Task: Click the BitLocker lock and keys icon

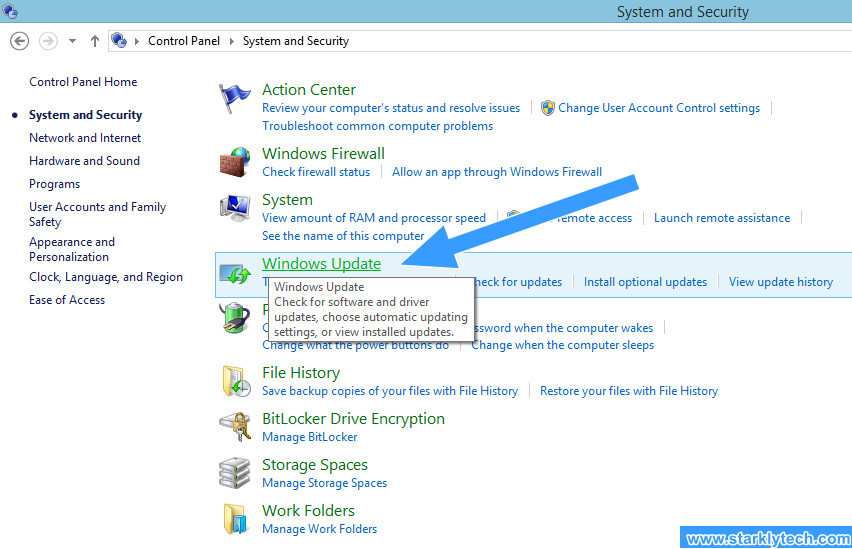Action: pos(235,427)
